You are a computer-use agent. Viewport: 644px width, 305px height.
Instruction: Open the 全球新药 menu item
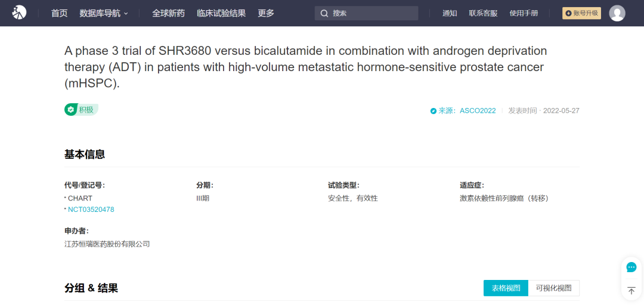pos(168,13)
